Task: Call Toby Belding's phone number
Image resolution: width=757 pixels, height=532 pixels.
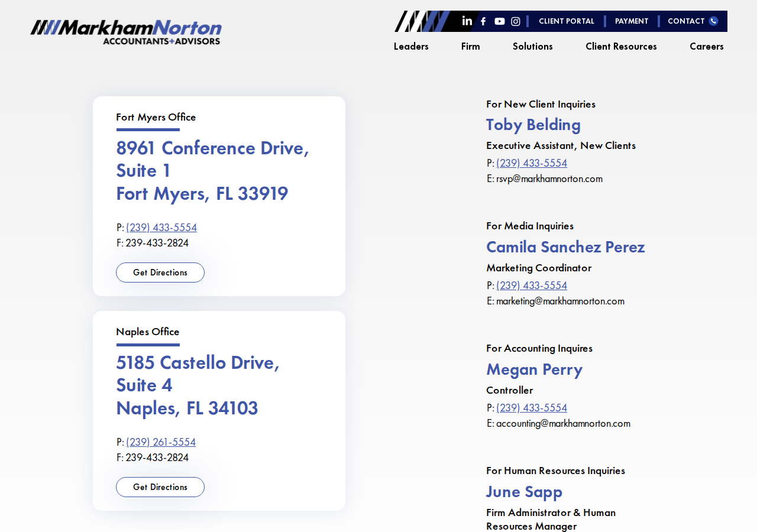Action: (532, 163)
